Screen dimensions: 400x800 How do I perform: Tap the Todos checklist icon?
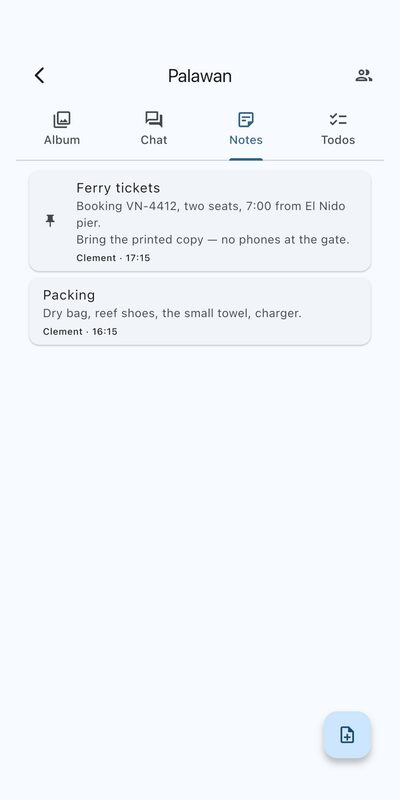(338, 120)
